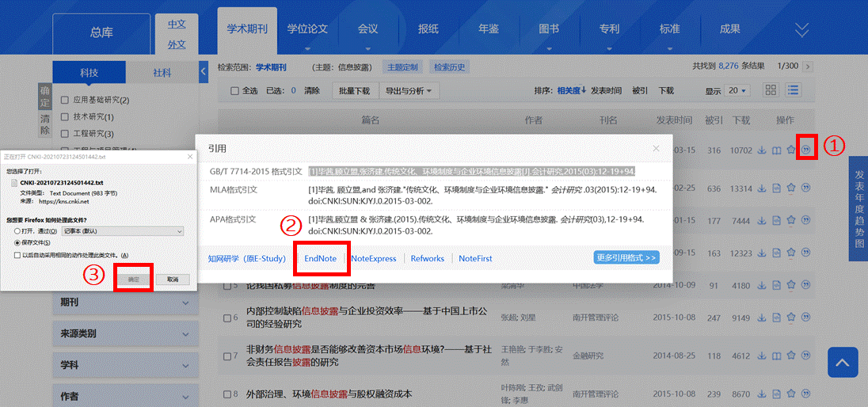Expand the 导出与分析 dropdown
The height and width of the screenshot is (407, 868).
(409, 91)
